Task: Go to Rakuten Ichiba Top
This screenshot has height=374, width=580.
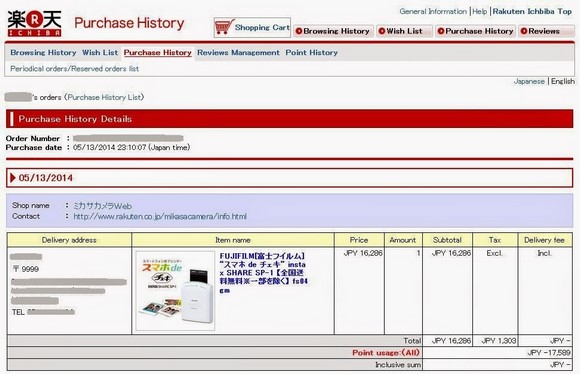Action: (532, 11)
